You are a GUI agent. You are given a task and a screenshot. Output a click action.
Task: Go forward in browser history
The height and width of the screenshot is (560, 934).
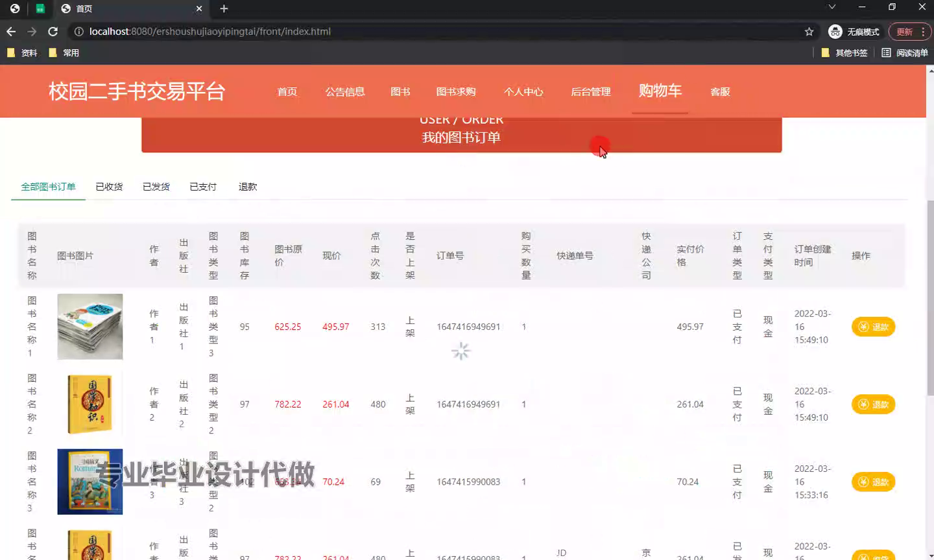(x=32, y=31)
